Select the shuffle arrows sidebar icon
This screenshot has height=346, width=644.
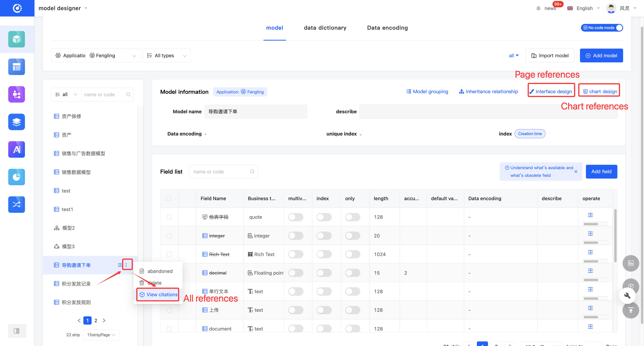[x=16, y=204]
